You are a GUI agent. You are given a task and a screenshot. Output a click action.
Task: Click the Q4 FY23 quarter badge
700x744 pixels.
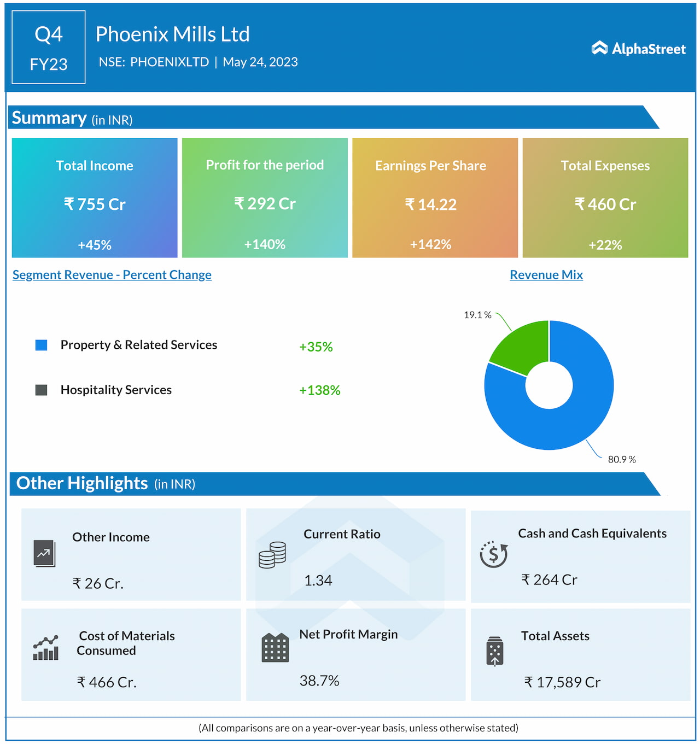(x=49, y=48)
